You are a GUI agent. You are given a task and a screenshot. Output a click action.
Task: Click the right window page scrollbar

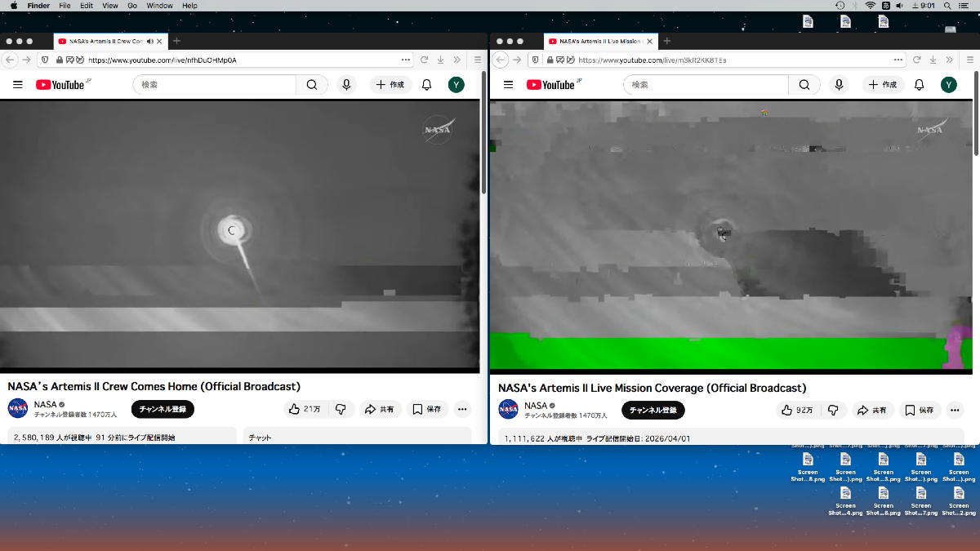(976, 113)
